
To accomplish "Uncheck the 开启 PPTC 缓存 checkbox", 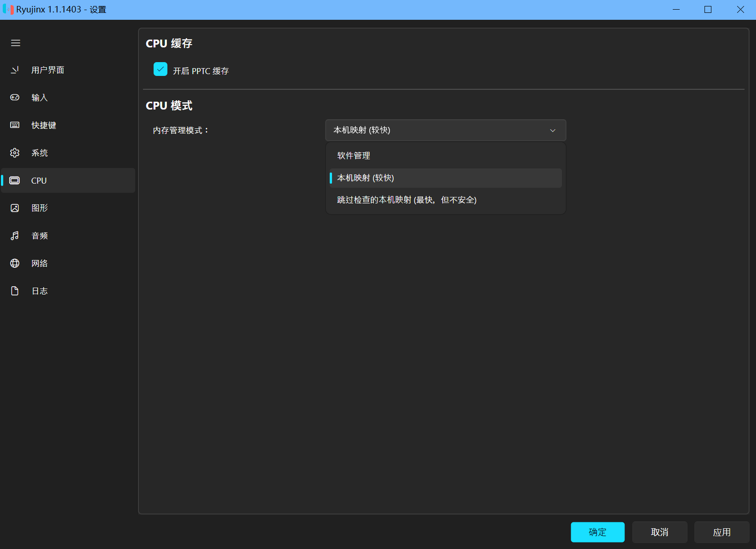I will [160, 69].
